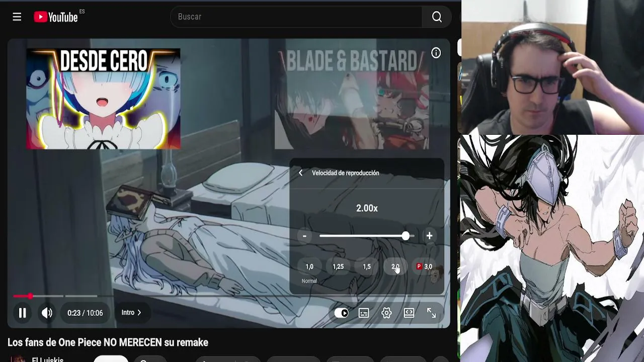
Task: Seek on the video progress bar
Action: point(229,296)
